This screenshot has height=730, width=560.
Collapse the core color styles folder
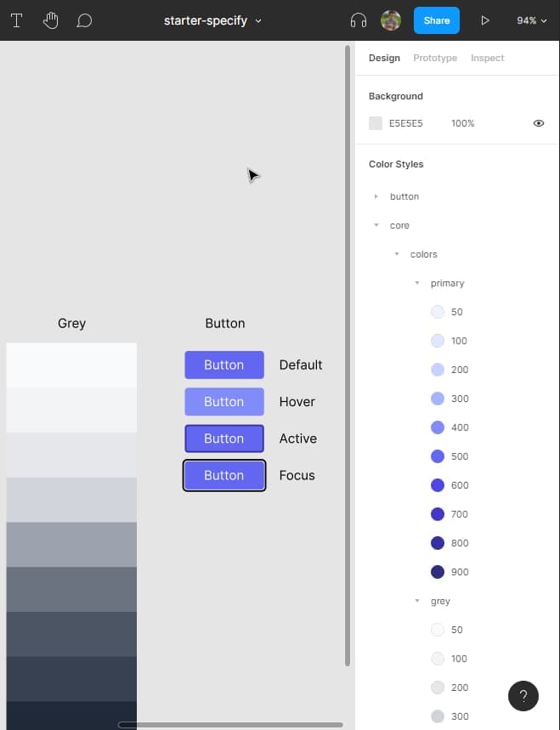pos(376,225)
